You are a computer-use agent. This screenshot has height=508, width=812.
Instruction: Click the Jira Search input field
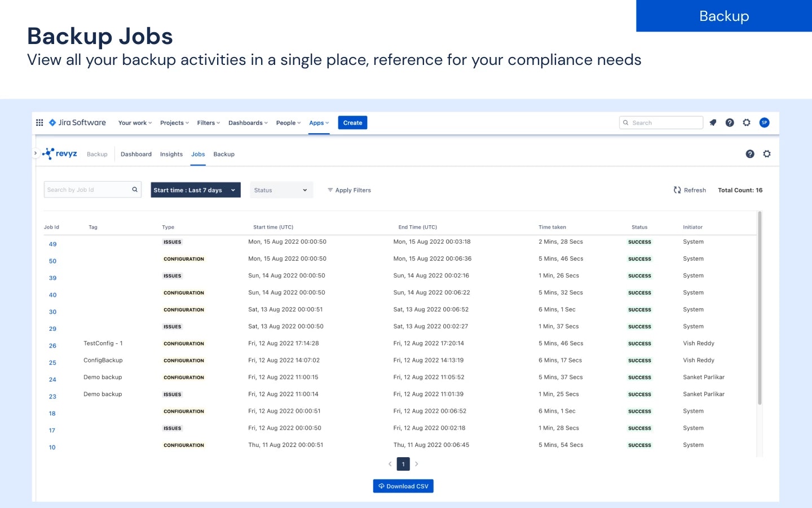click(x=661, y=122)
